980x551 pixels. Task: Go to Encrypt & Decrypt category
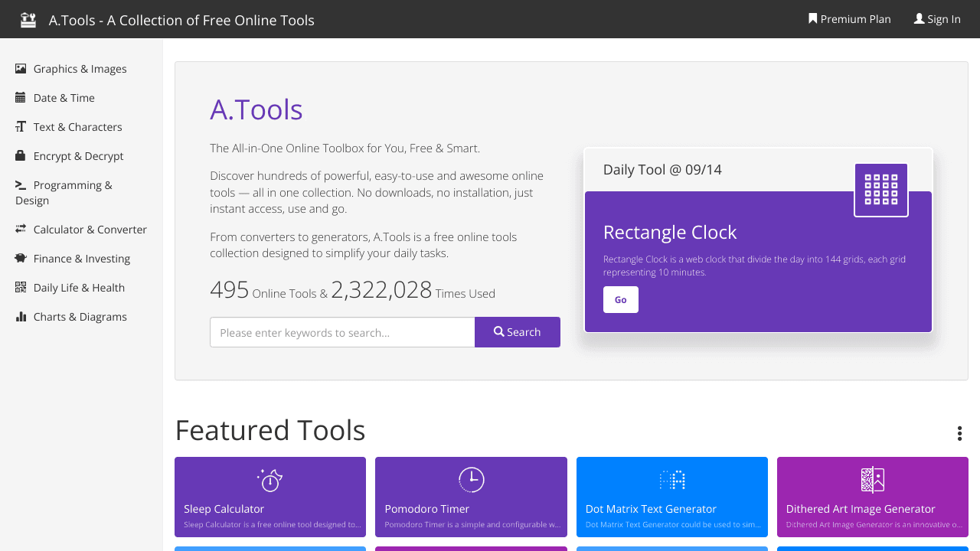78,156
